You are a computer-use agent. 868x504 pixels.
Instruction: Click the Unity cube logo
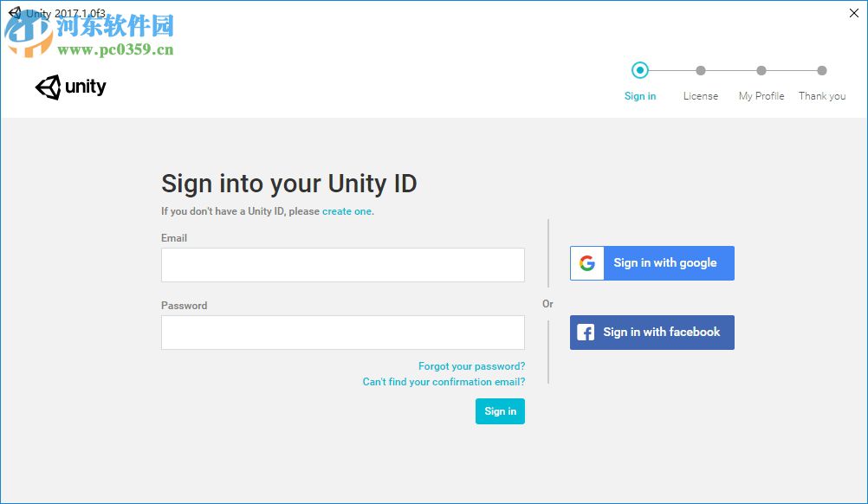[x=49, y=87]
